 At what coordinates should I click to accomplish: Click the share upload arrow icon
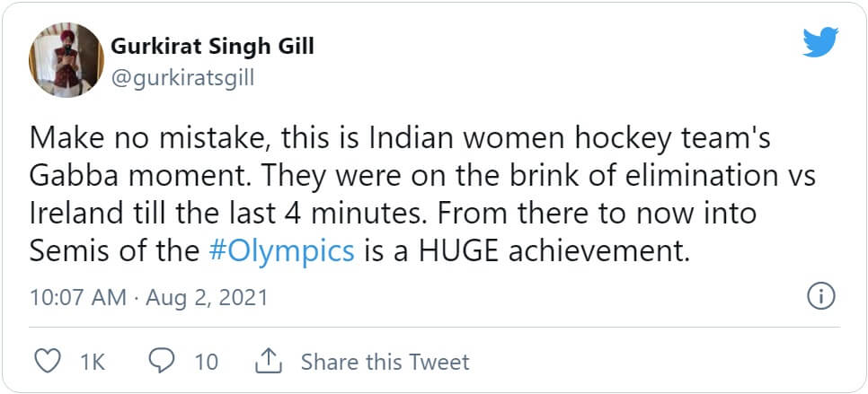click(269, 362)
